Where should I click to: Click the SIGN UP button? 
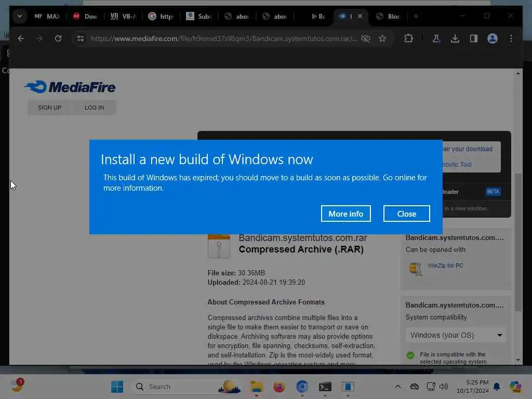click(49, 108)
